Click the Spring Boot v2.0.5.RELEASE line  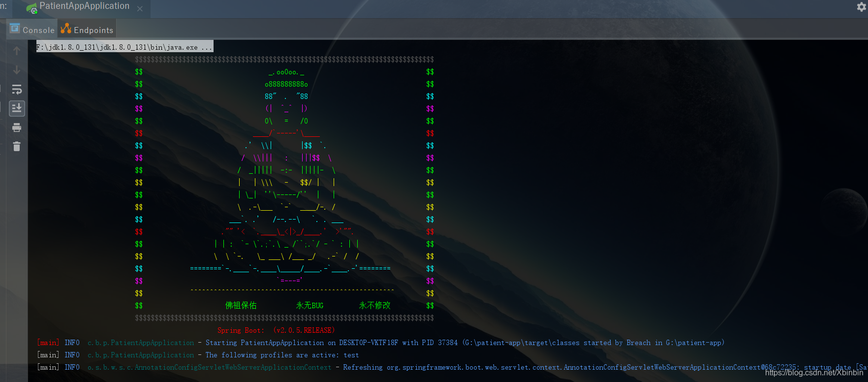pyautogui.click(x=276, y=330)
